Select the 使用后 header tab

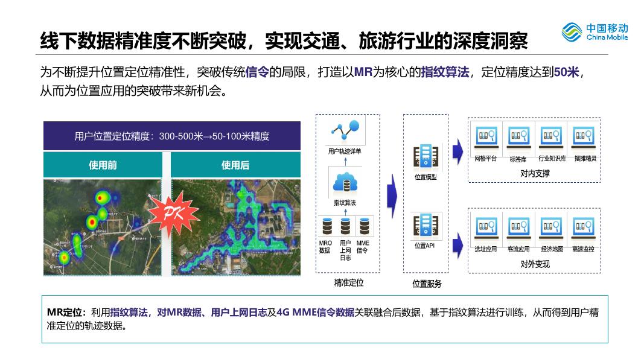click(x=236, y=165)
